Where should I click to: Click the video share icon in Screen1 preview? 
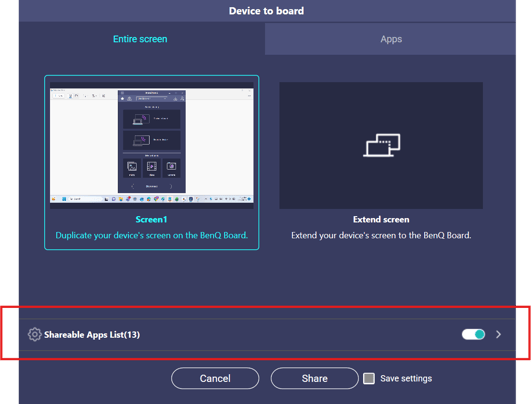pyautogui.click(x=151, y=167)
